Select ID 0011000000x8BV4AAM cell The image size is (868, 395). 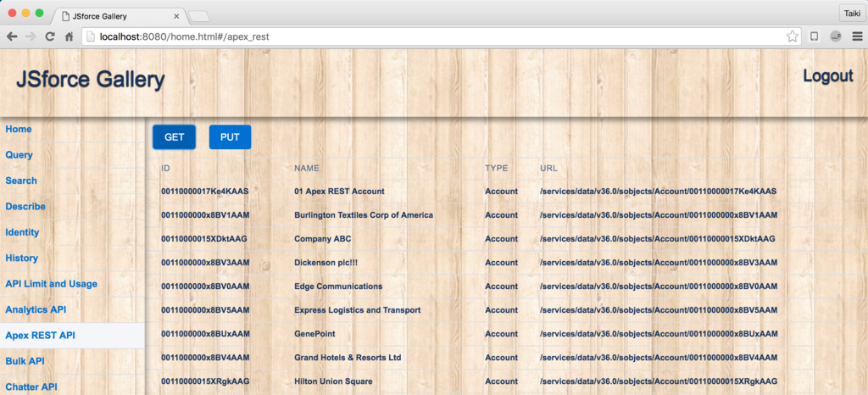(x=205, y=358)
